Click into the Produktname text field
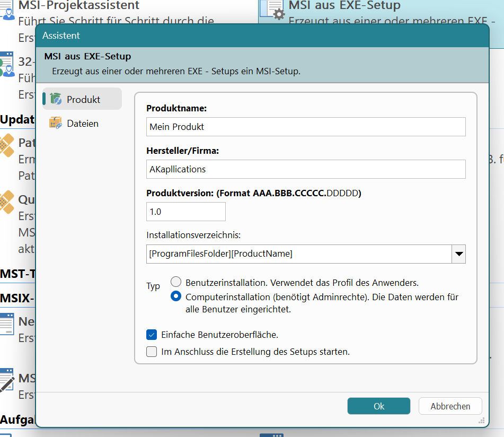 (306, 127)
